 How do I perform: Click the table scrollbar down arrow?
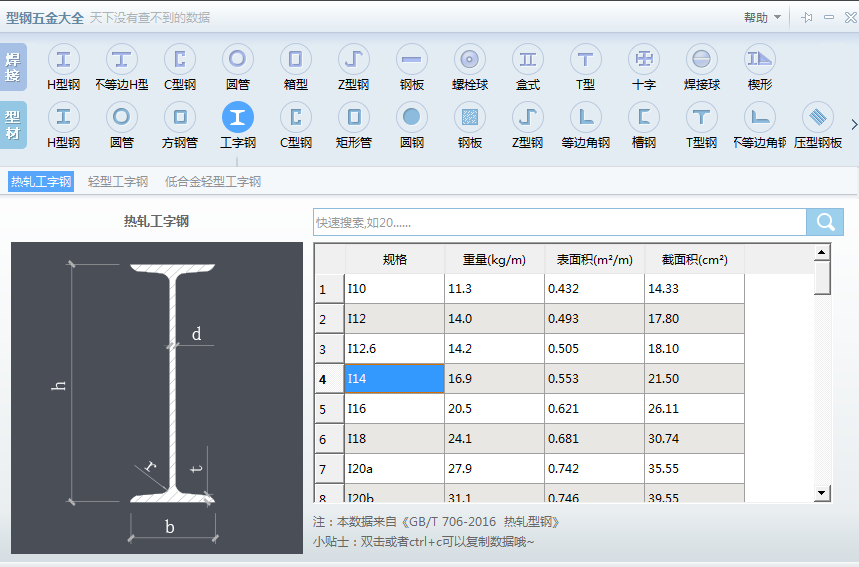pyautogui.click(x=822, y=492)
